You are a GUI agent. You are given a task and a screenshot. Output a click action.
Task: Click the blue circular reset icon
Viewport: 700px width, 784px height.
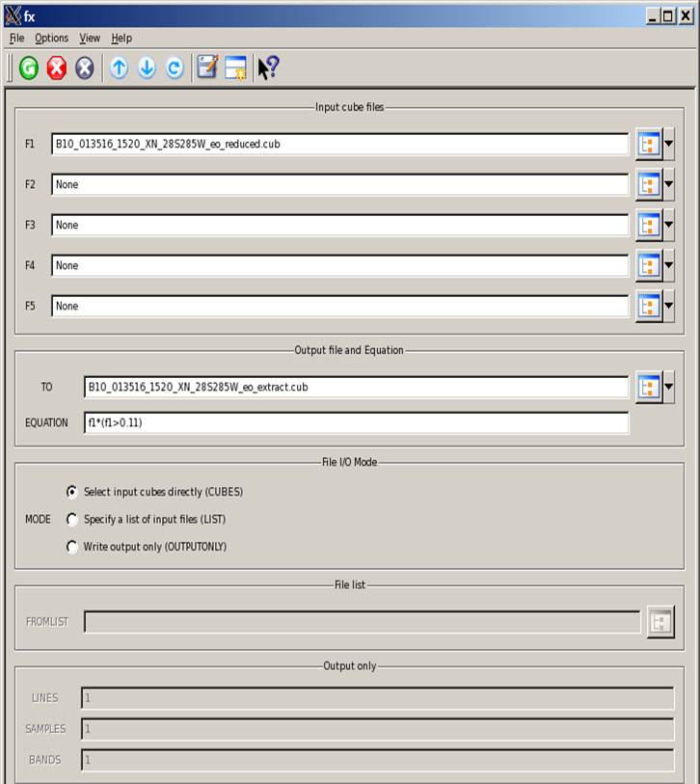[x=175, y=68]
